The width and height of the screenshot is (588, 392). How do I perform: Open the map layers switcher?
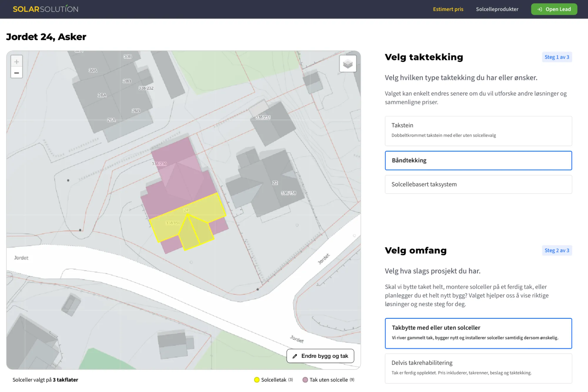pos(348,64)
